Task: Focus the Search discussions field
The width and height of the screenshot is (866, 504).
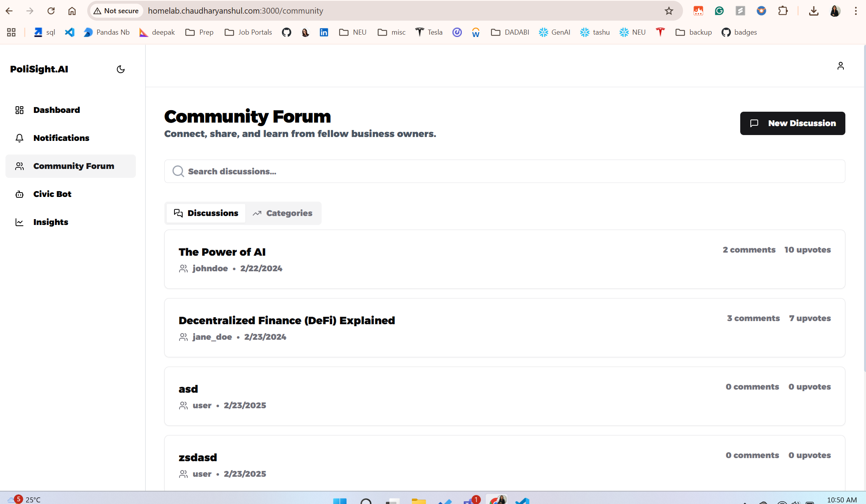Action: (x=504, y=171)
